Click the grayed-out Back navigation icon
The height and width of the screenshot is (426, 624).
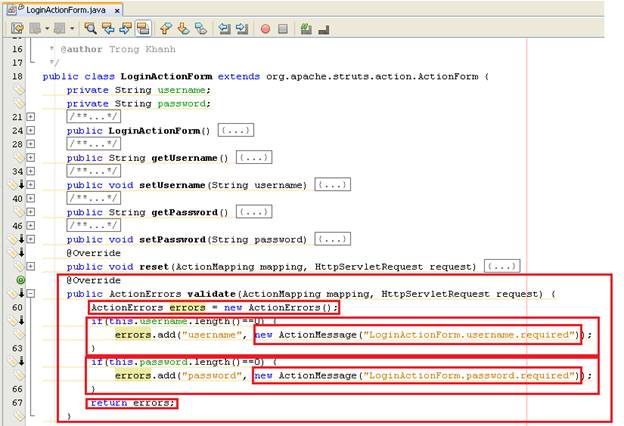click(x=35, y=29)
